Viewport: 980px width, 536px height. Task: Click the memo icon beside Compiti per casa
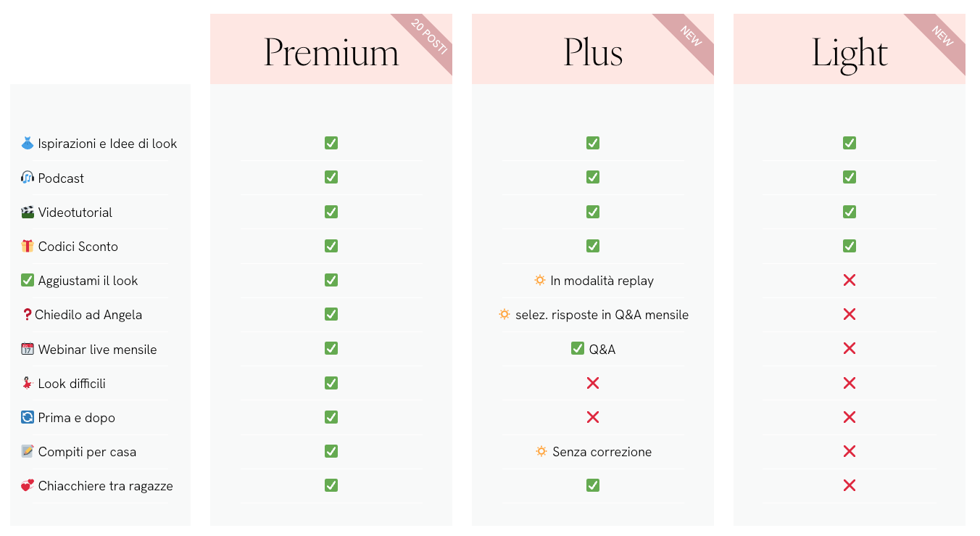tap(28, 452)
